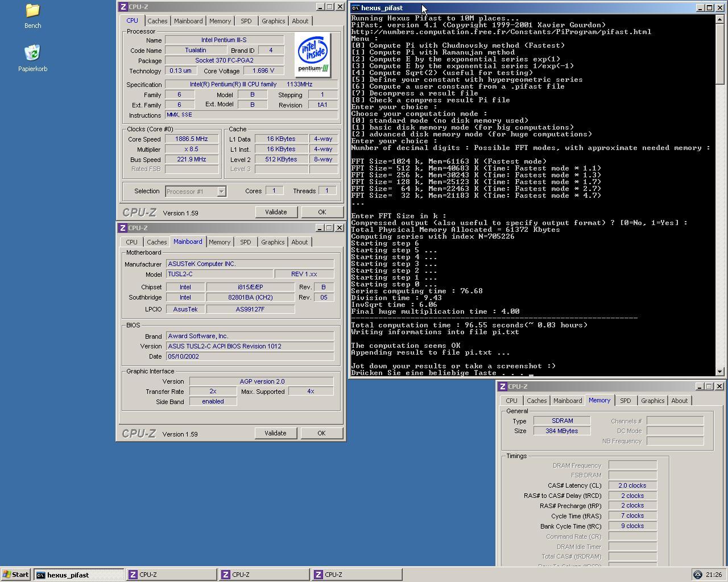The width and height of the screenshot is (728, 582).
Task: Click the i815/E/EP chipset field
Action: tap(250, 287)
